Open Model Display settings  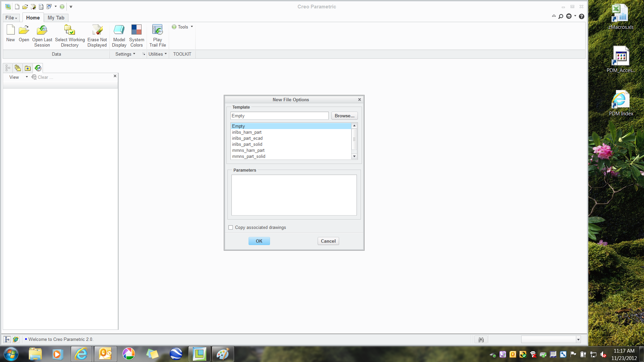coord(119,36)
